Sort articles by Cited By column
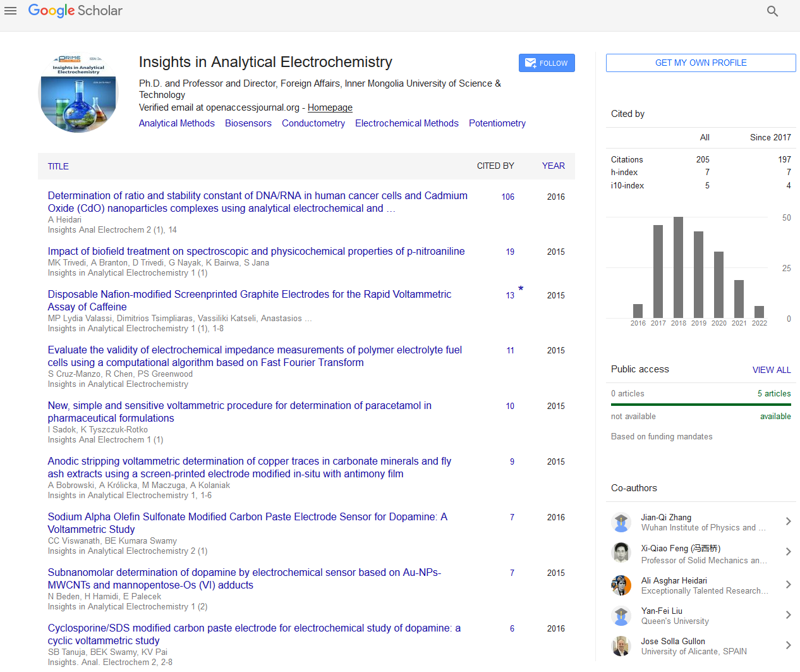 tap(495, 166)
